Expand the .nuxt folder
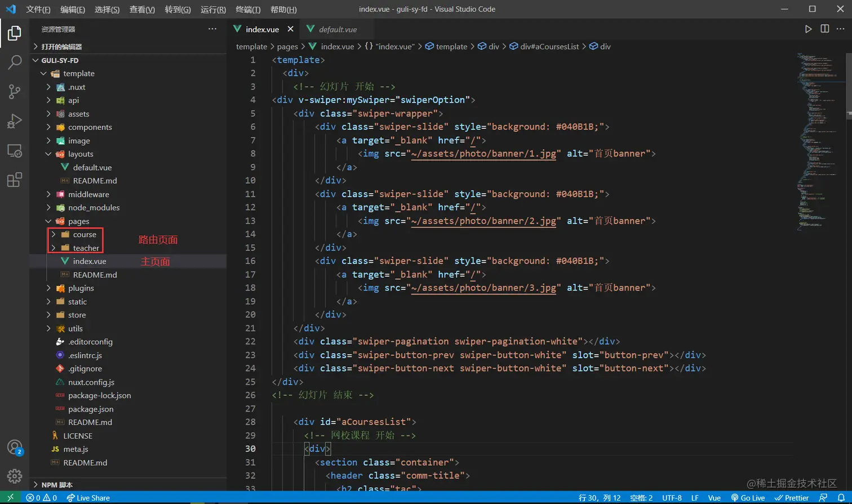The height and width of the screenshot is (504, 852). pyautogui.click(x=128, y=87)
